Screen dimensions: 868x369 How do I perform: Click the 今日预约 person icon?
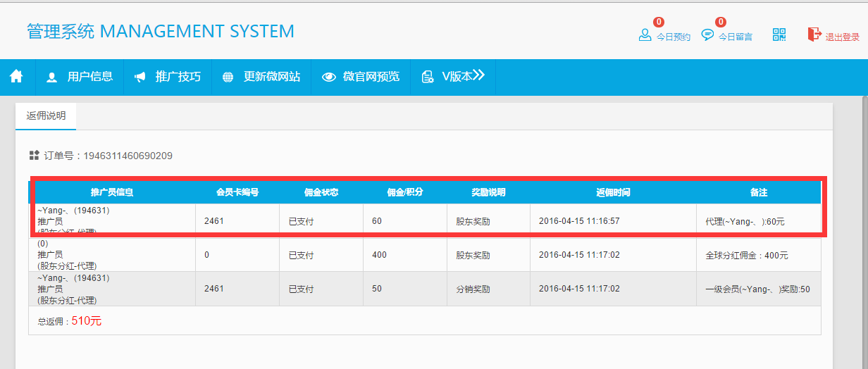point(645,35)
